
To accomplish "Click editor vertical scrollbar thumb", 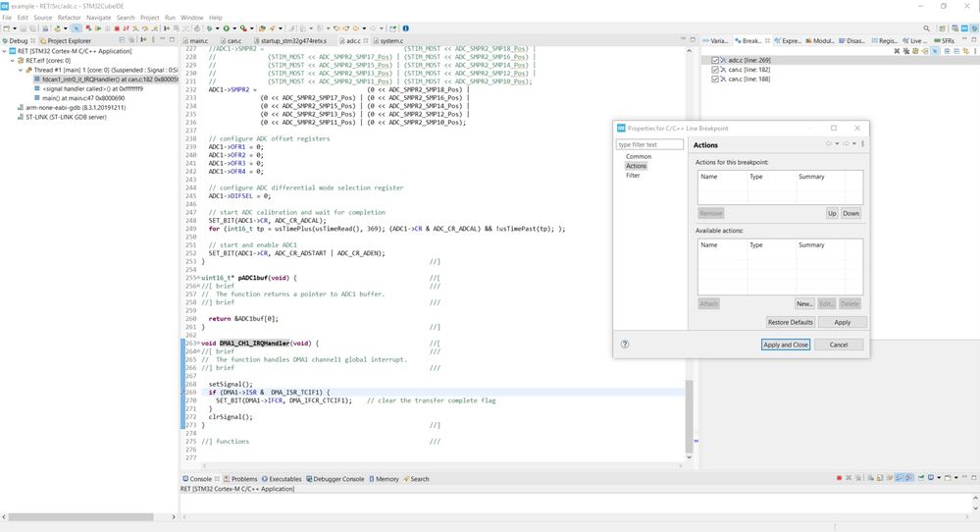I will pyautogui.click(x=690, y=416).
